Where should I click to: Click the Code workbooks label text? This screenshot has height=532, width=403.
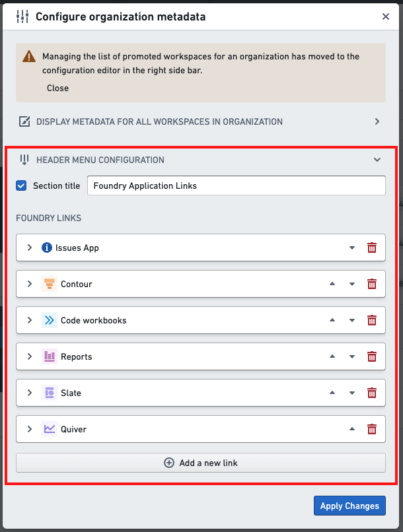click(94, 320)
